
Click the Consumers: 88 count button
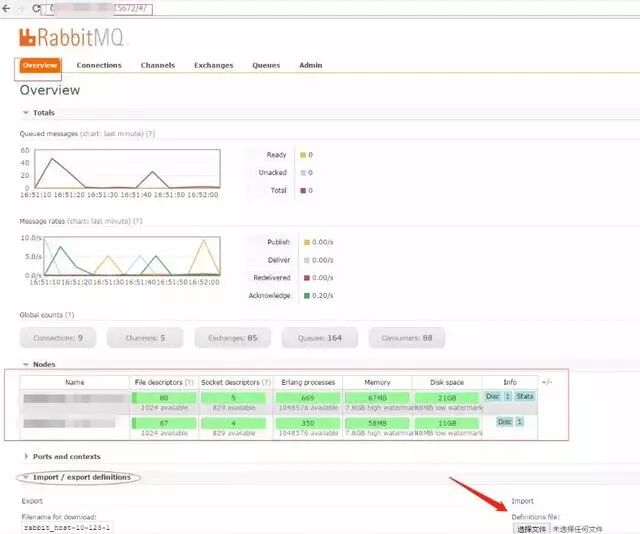407,338
